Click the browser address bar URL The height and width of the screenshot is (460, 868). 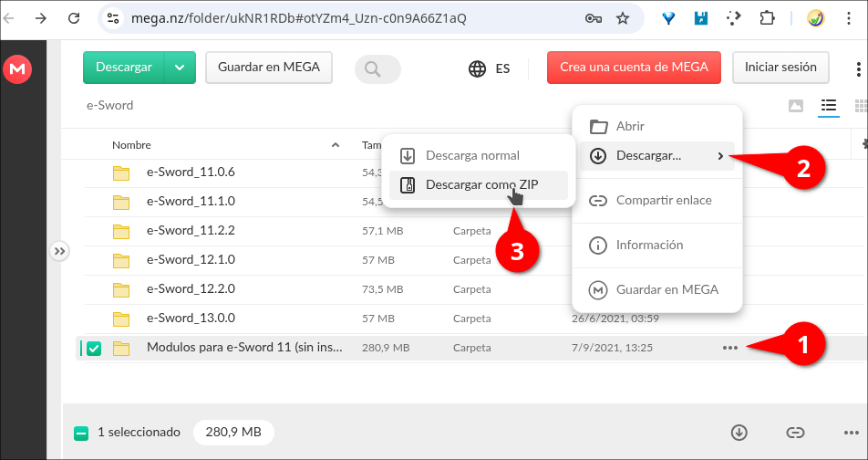click(x=299, y=19)
